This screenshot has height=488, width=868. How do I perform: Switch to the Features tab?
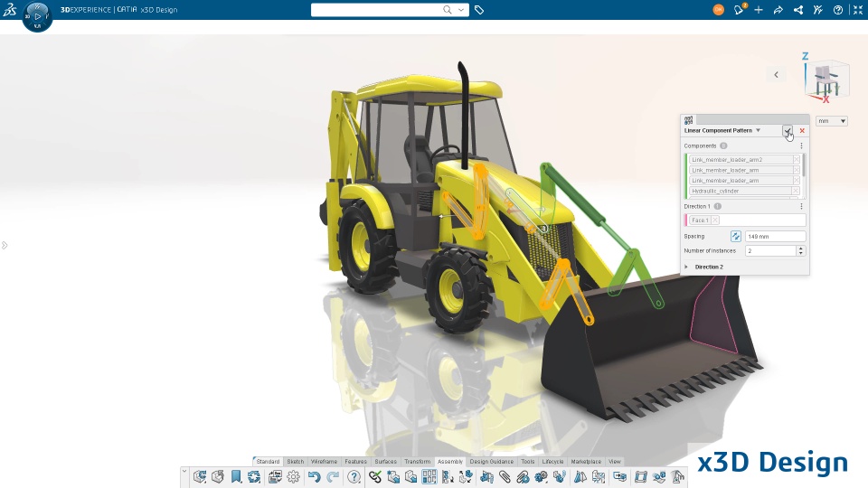355,462
